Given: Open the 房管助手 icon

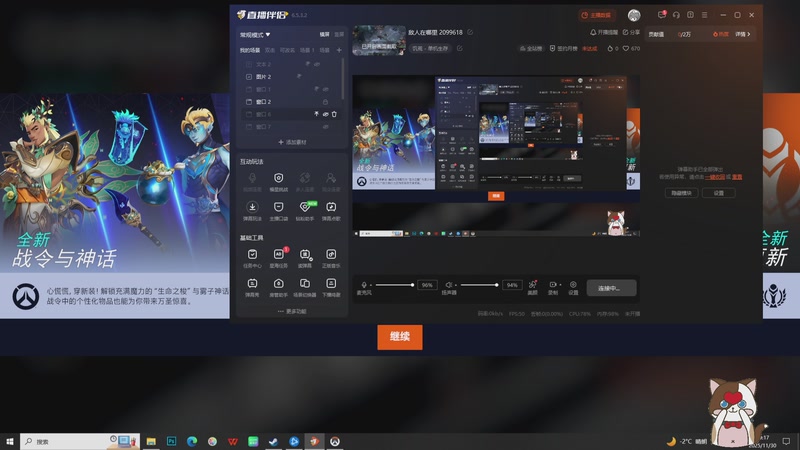Looking at the screenshot, I should click(279, 283).
